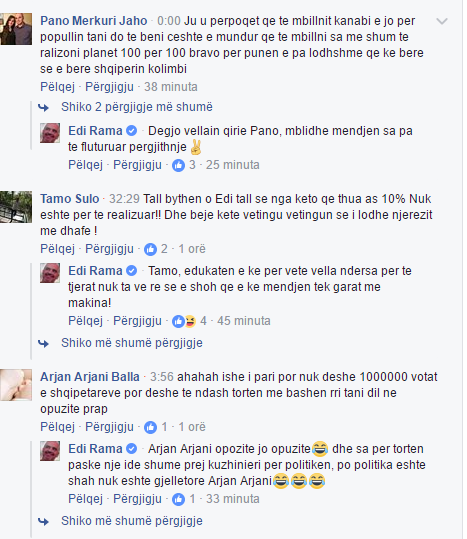Jump to video timestamp 32:29 in Tamo Sulo's comment
The image size is (467, 539).
124,199
